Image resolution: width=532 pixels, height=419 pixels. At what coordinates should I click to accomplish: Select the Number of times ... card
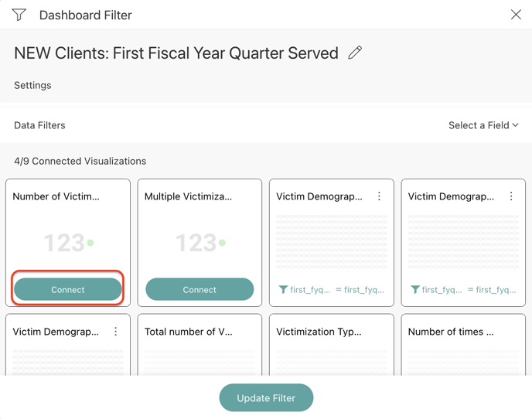(x=463, y=344)
